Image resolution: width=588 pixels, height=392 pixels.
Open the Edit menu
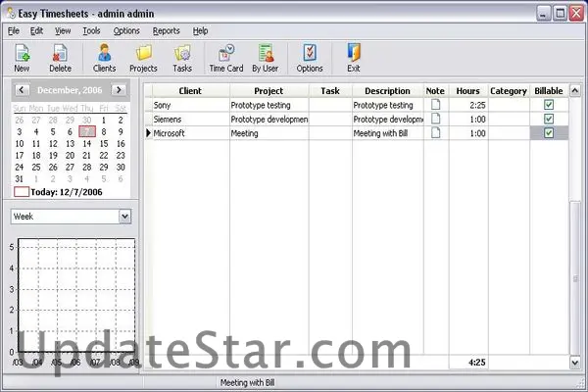tap(36, 30)
